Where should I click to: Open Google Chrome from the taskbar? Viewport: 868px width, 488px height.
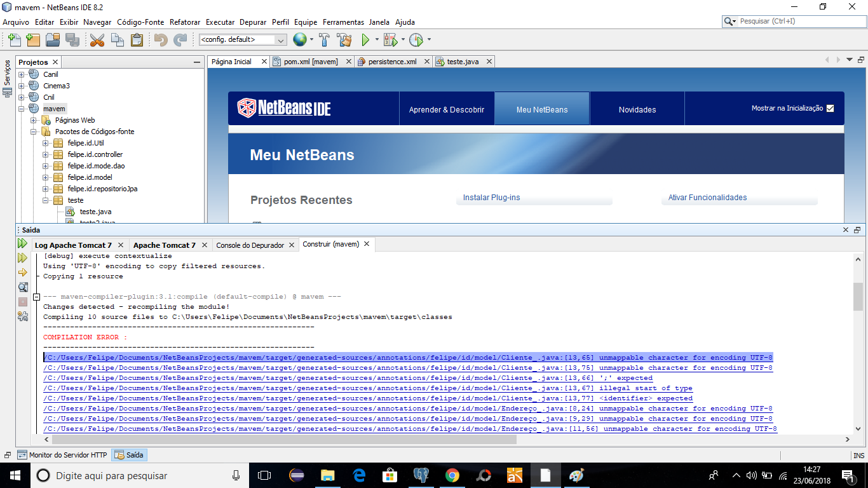452,475
